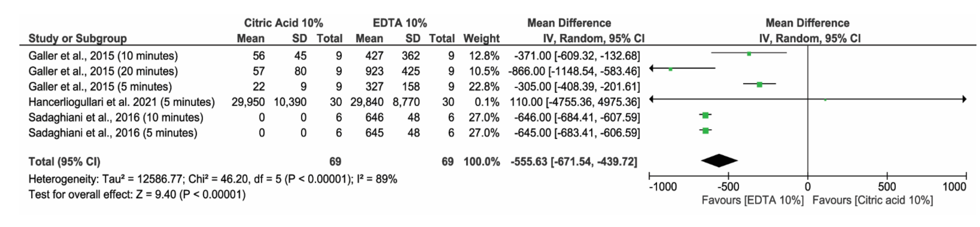
Task: Click the pooled estimate text -555.63 [-671.54, -439.72]
Action: point(574,162)
